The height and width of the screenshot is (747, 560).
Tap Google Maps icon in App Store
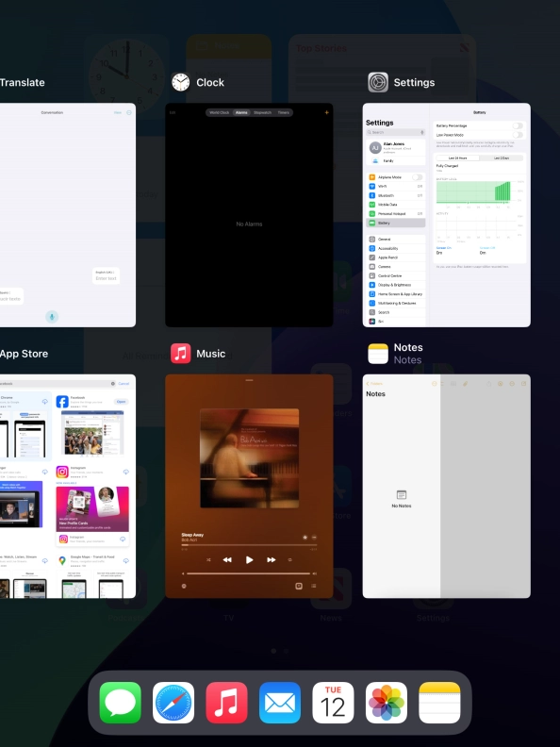pos(62,561)
